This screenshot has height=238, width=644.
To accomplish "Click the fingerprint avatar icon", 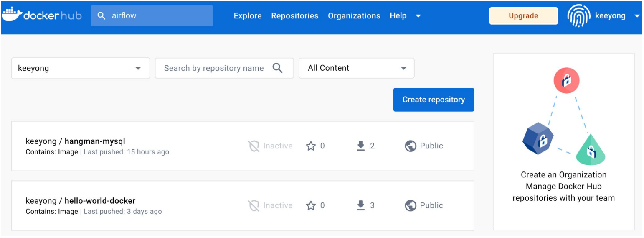I will 578,16.
